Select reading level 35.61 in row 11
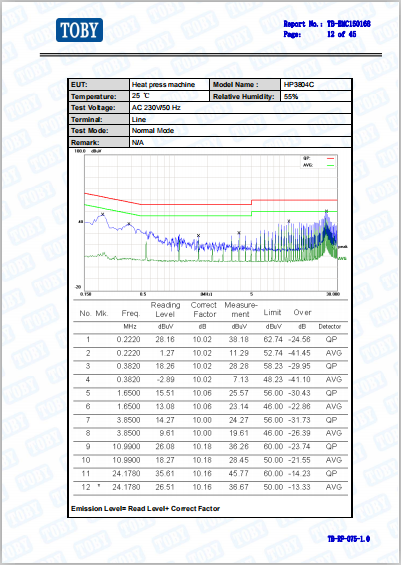 165,473
